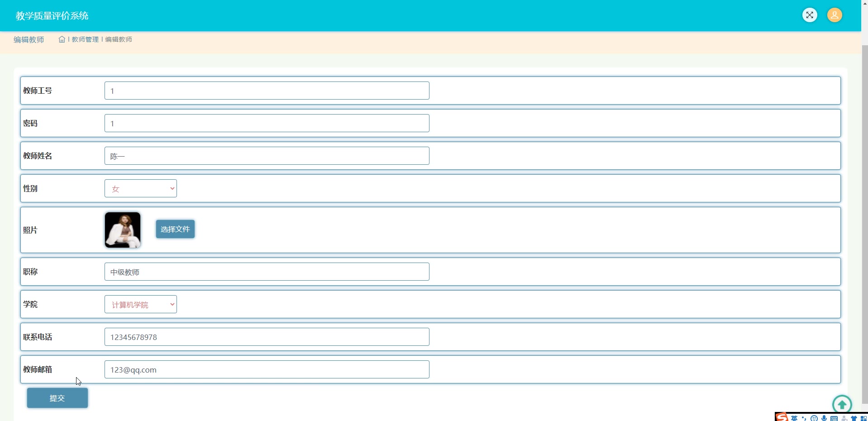Open the user profile avatar icon
868x421 pixels.
coord(835,15)
